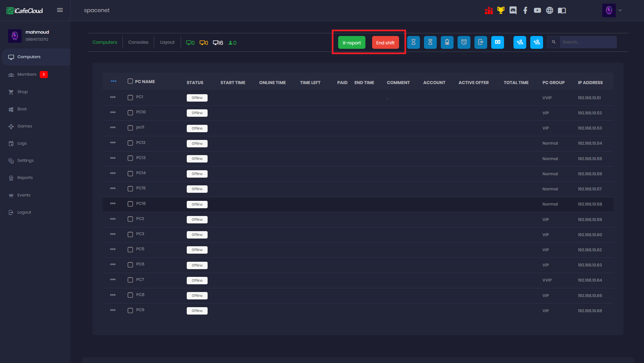Expand the profile avatar dropdown arrow

click(620, 10)
